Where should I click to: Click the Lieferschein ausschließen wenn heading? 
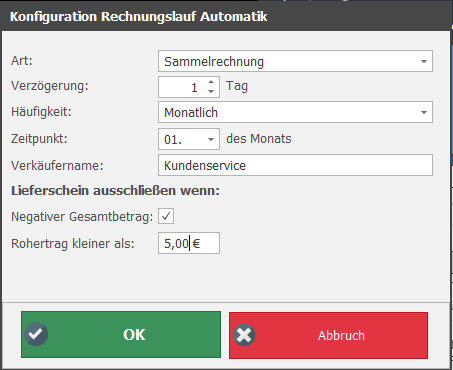pos(115,191)
